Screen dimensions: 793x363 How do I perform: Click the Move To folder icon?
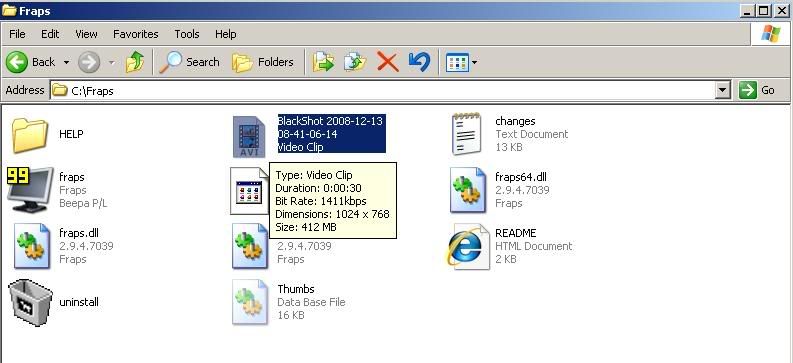[323, 62]
